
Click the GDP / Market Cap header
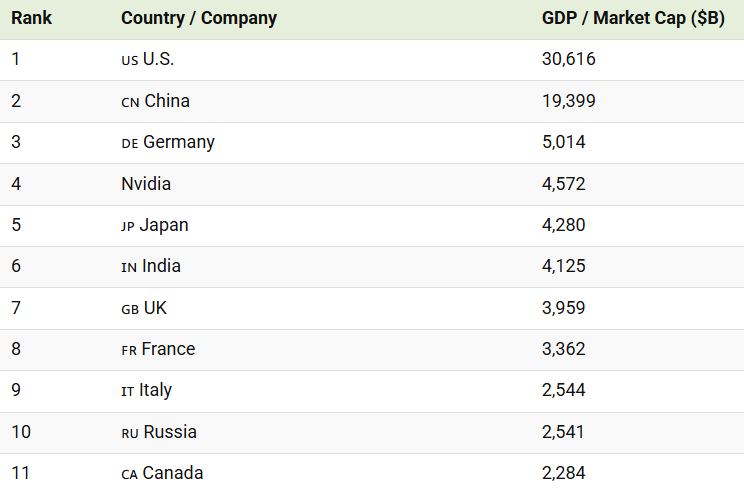pos(633,18)
